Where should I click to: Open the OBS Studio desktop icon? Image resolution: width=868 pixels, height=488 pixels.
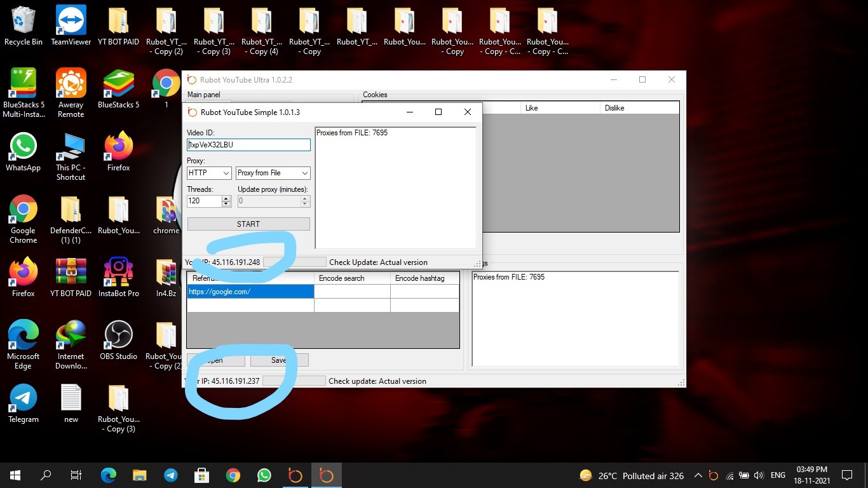(x=118, y=335)
